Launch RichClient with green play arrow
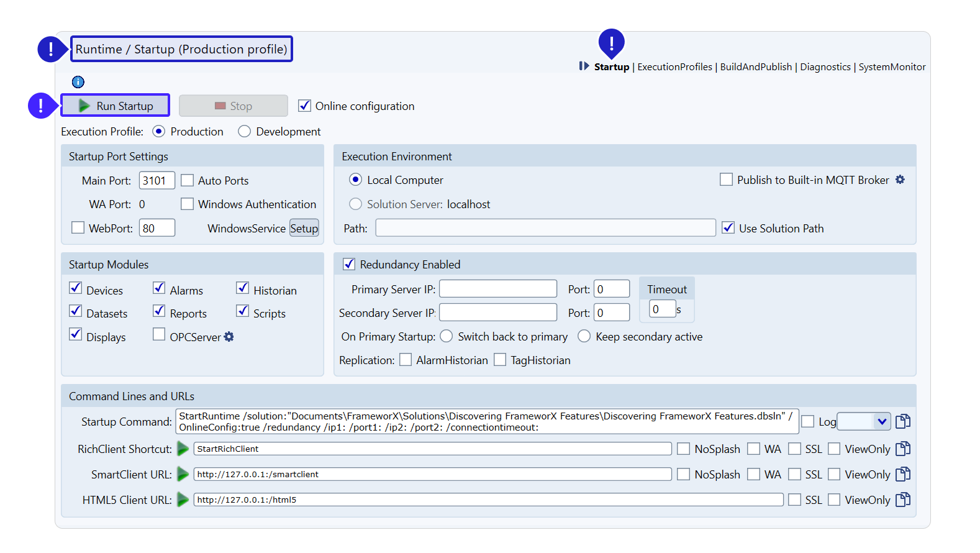 183,449
